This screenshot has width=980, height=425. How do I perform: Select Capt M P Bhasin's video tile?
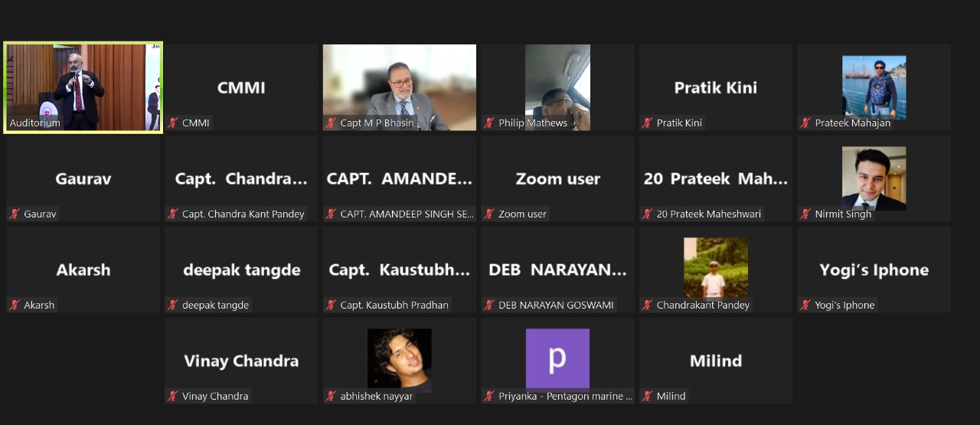pos(399,84)
